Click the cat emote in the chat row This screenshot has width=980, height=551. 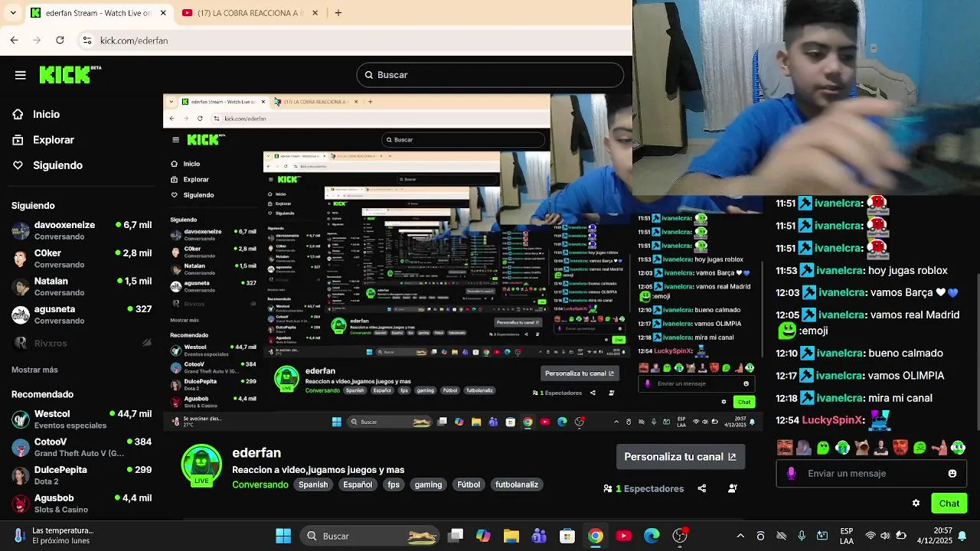click(861, 448)
